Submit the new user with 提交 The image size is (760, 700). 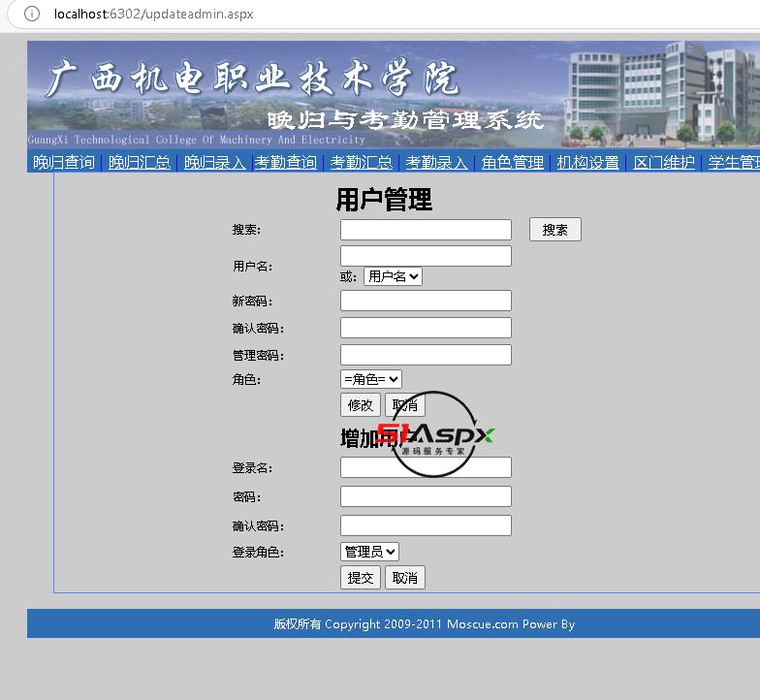coord(360,578)
